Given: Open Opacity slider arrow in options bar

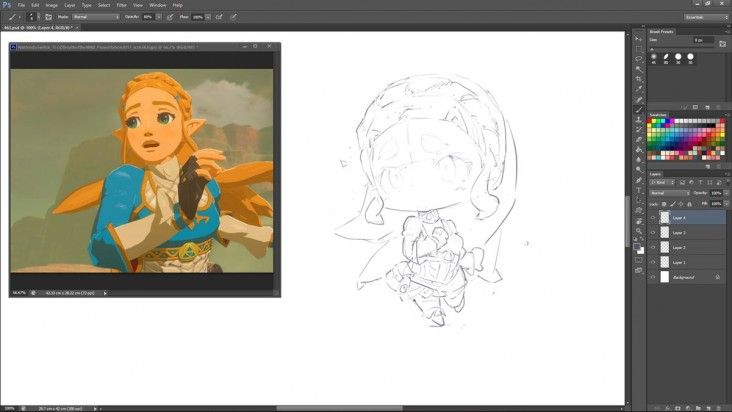Looking at the screenshot, I should [159, 17].
